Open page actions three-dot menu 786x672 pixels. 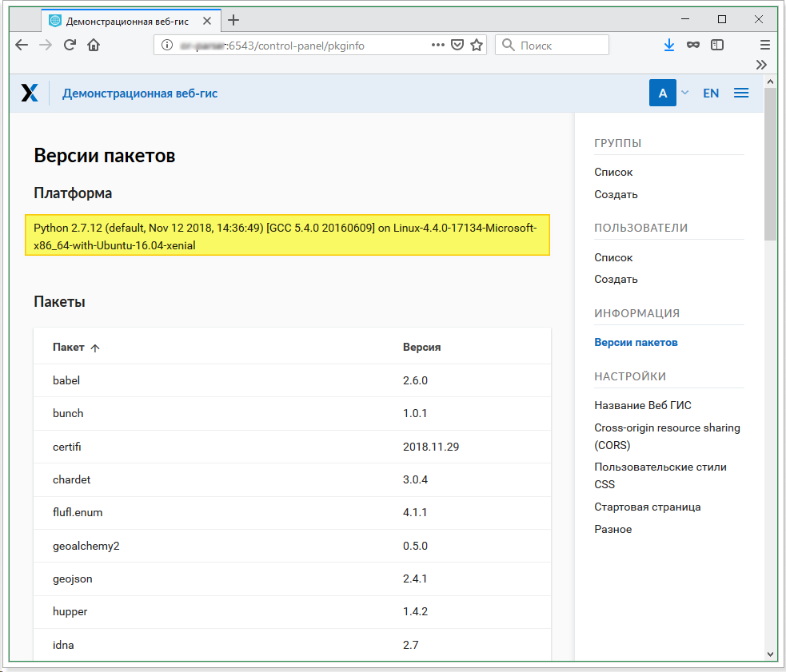click(x=437, y=46)
